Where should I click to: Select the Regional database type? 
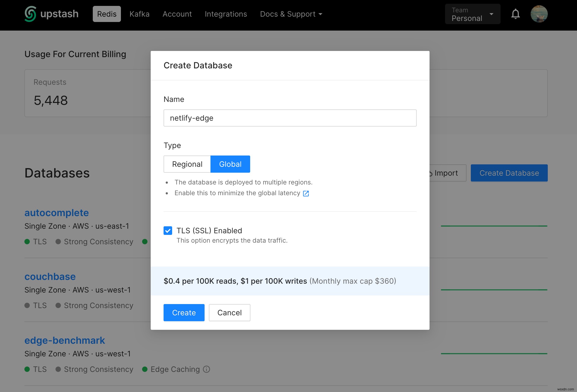(x=187, y=164)
